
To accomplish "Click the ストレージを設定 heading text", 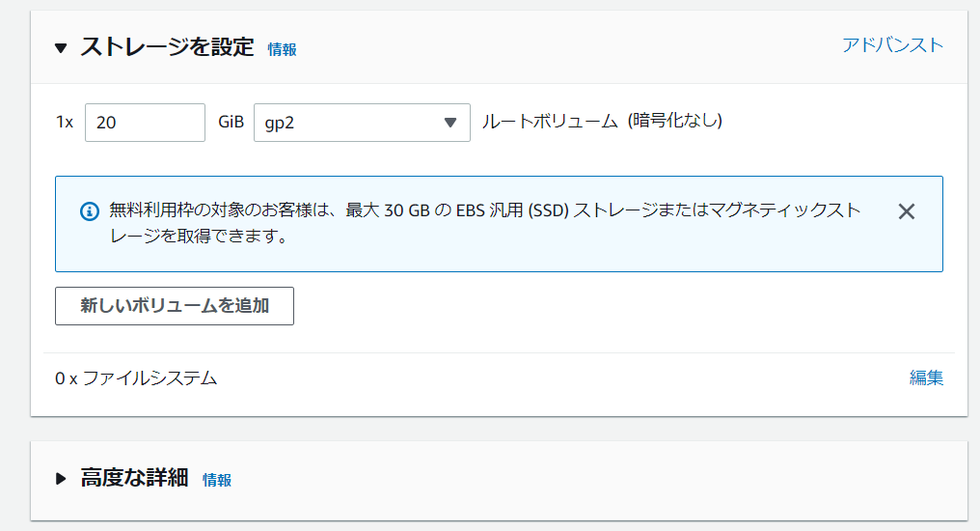I will (167, 47).
